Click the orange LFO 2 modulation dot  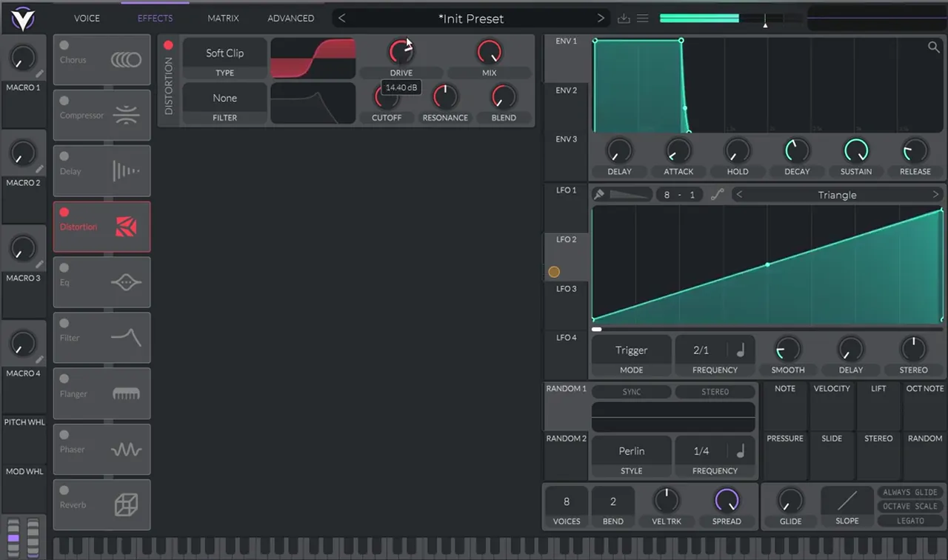click(554, 272)
